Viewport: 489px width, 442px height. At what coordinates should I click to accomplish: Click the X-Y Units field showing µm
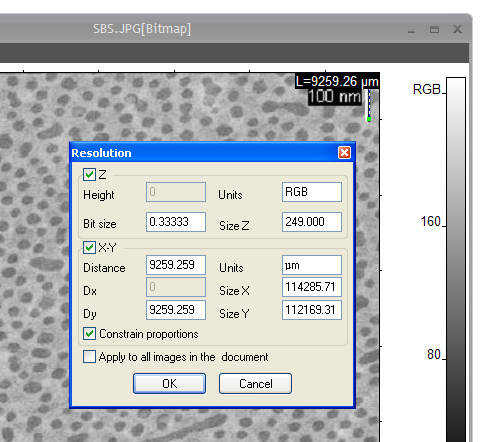point(312,265)
